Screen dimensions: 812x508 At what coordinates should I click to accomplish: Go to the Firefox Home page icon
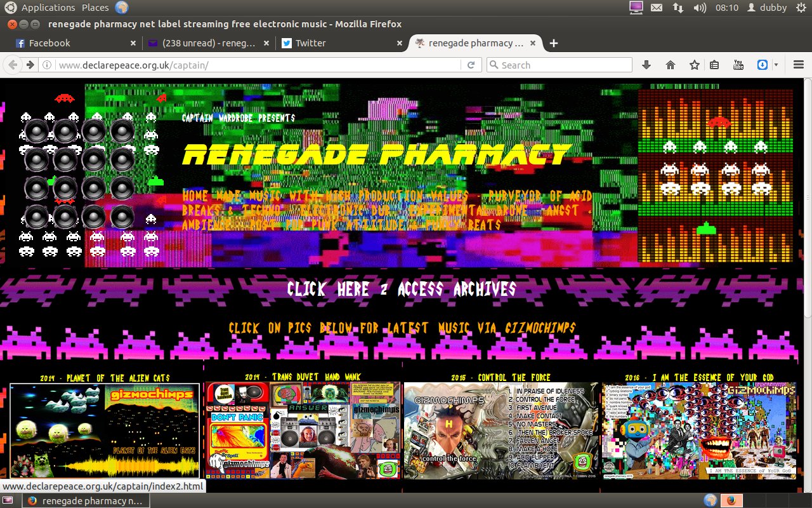[671, 65]
